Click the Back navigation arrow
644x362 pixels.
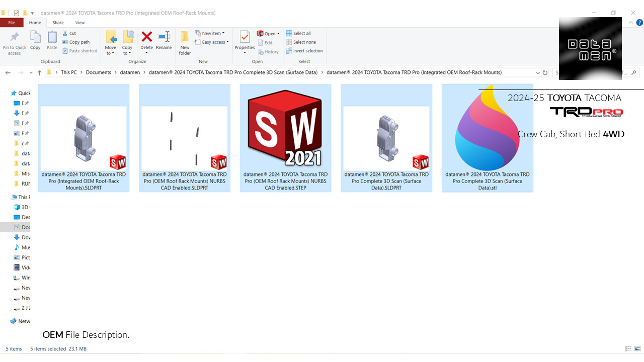[8, 73]
